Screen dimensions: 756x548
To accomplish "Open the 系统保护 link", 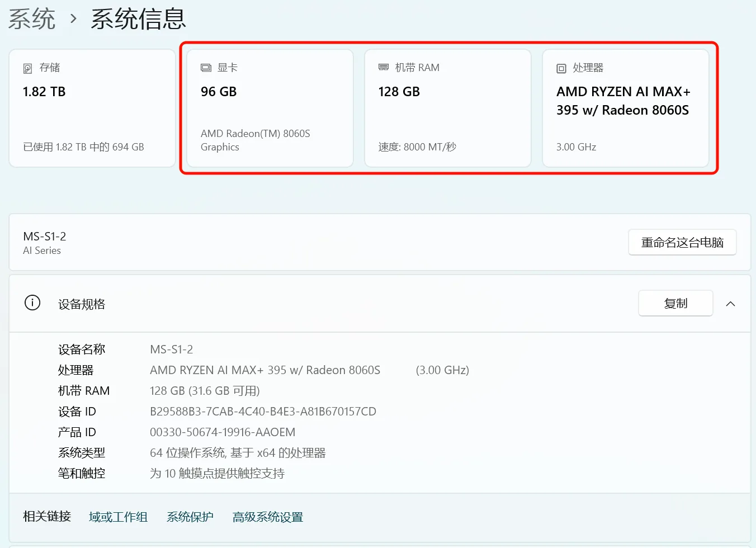I will click(x=190, y=517).
